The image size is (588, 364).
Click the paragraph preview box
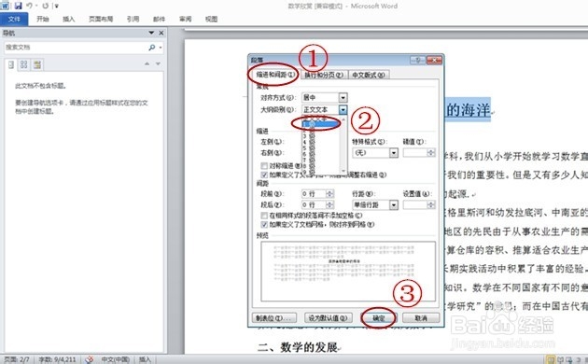(348, 271)
